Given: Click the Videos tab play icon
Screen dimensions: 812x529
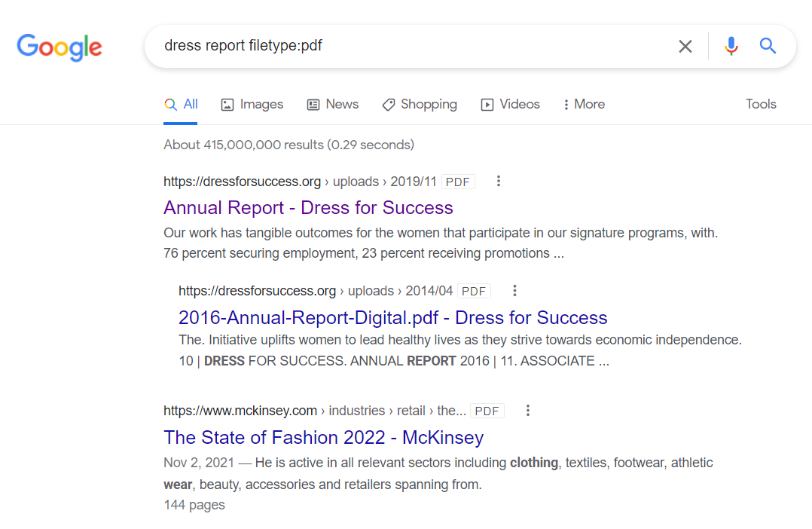Looking at the screenshot, I should pos(487,105).
